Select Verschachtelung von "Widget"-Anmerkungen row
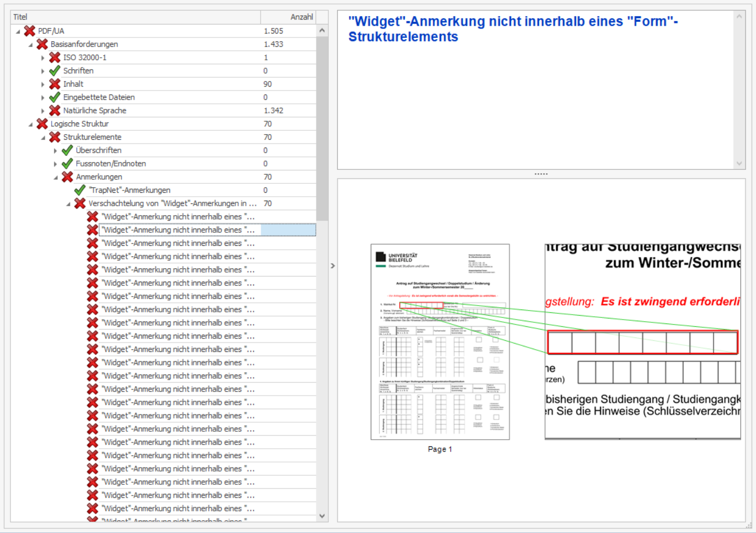The width and height of the screenshot is (756, 533). 172,203
